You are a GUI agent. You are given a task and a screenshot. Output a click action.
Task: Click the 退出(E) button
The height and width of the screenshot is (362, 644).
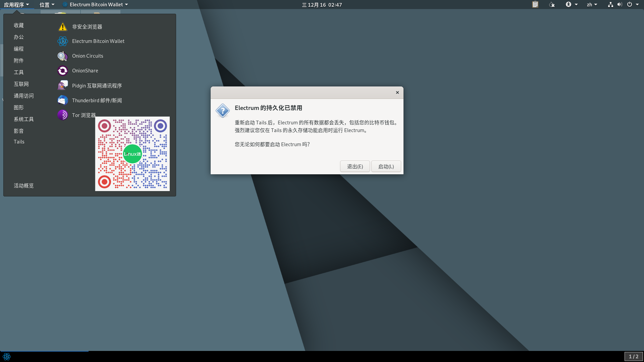click(x=355, y=167)
